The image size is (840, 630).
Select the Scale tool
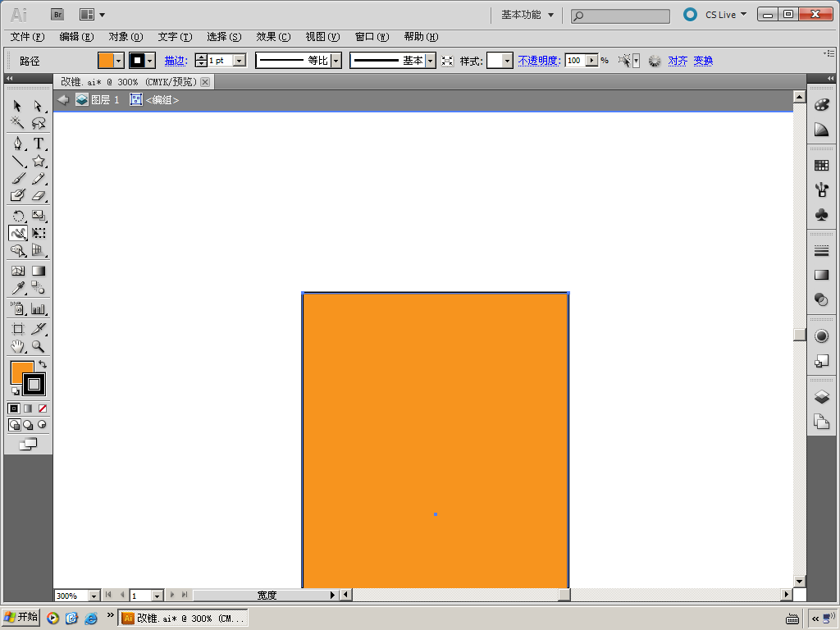[38, 216]
